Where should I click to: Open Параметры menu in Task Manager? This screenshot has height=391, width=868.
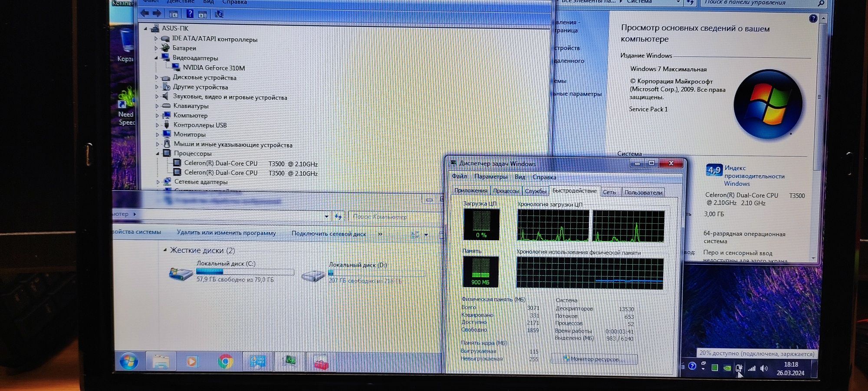(491, 177)
